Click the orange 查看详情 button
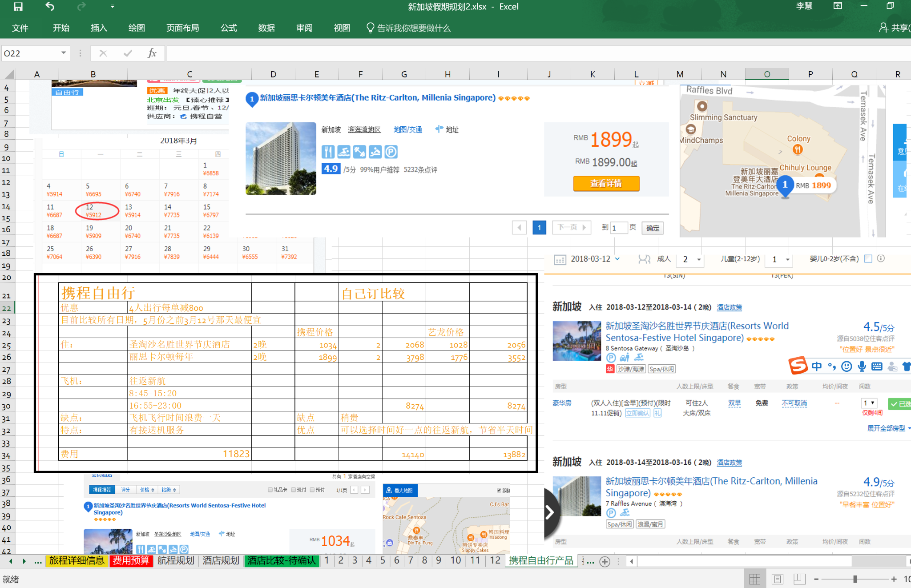Image resolution: width=911 pixels, height=588 pixels. [606, 183]
